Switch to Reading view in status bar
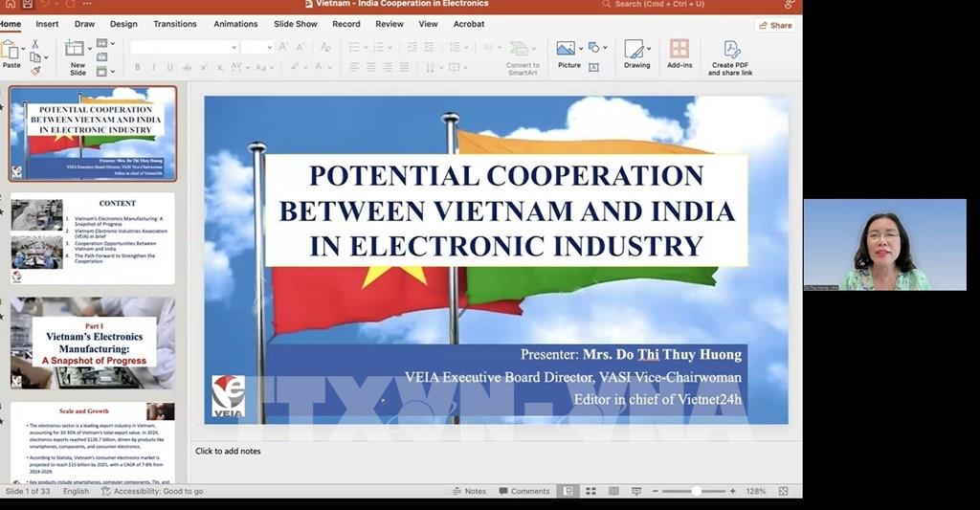The width and height of the screenshot is (980, 510). [x=613, y=491]
